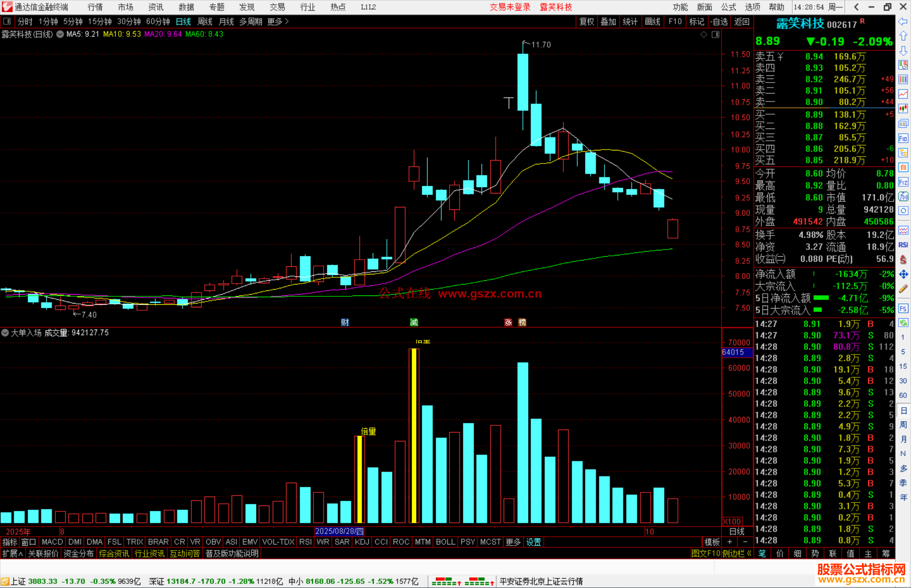Toggle the circle button beside 大单入场 indicator
Image resolution: width=911 pixels, height=588 pixels.
[x=5, y=333]
